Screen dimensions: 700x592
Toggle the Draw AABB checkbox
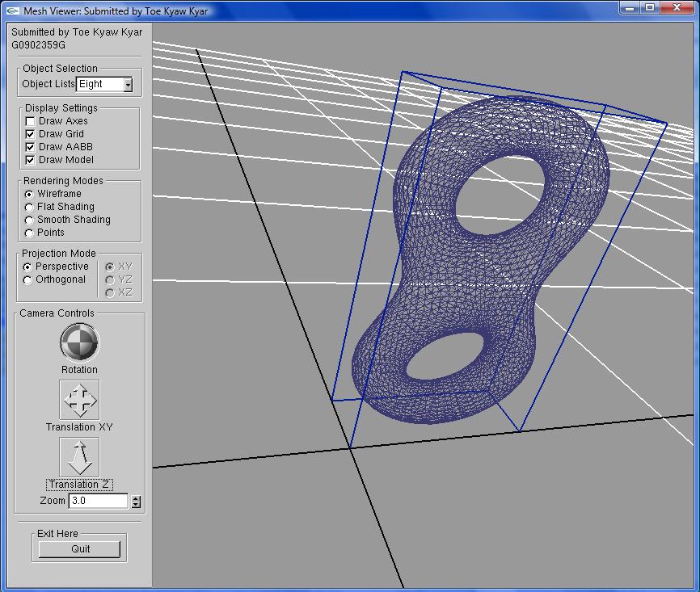coord(30,147)
